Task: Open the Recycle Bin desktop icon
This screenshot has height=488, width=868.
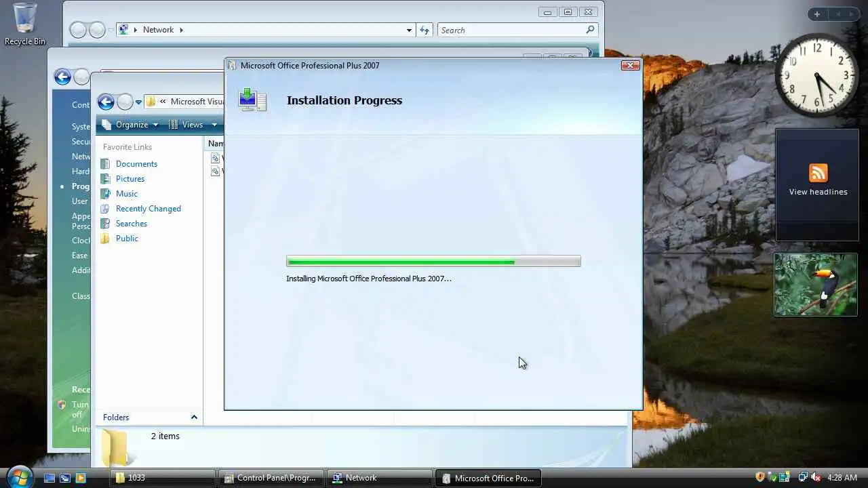Action: (25, 24)
